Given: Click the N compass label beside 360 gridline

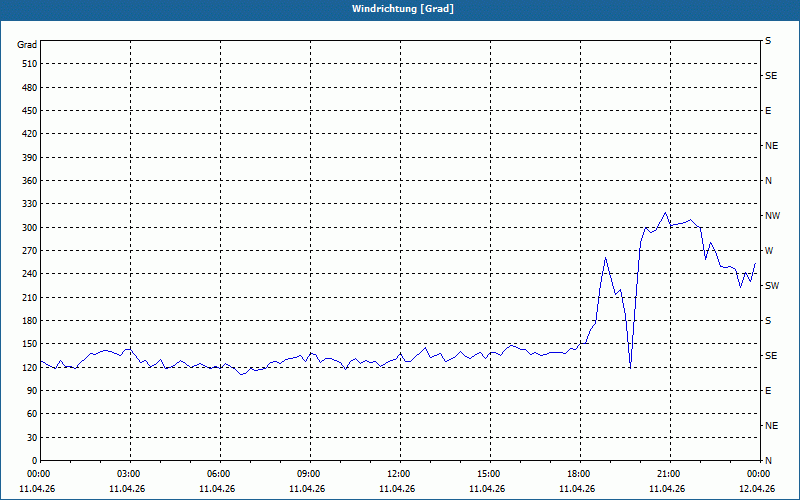Looking at the screenshot, I should (768, 181).
